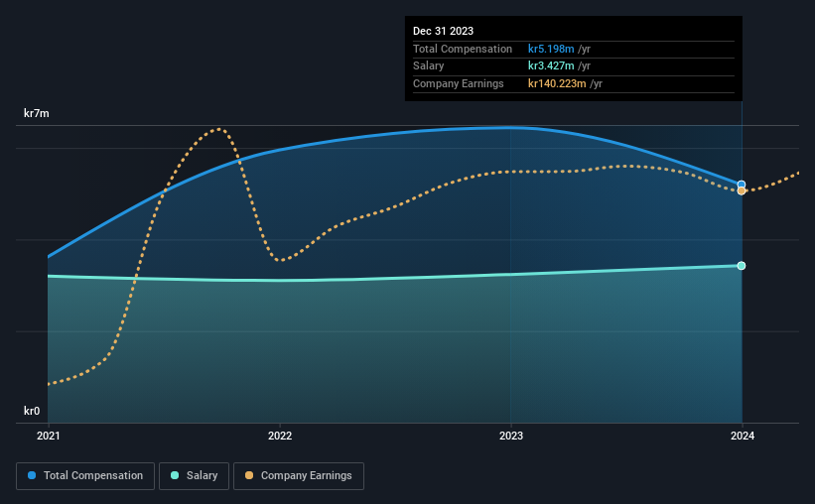Screen dimensions: 815x504
Task: Click the teal dot in Salary legend
Action: coord(175,475)
